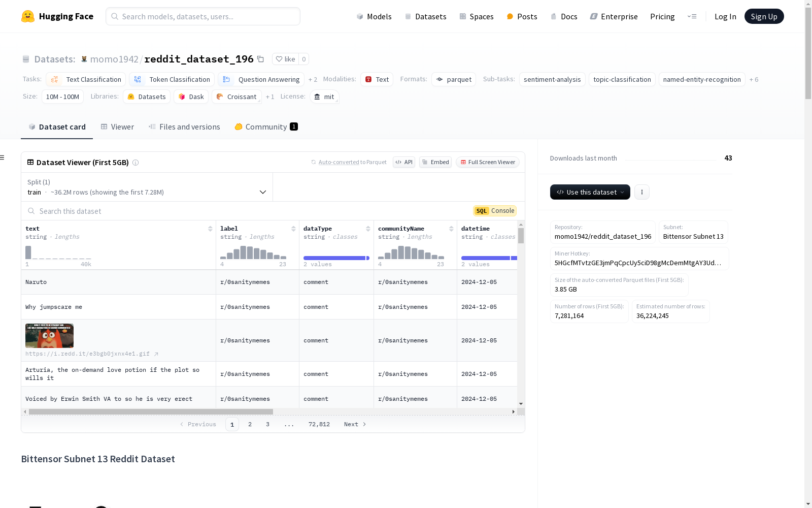Click the Hugging Face logo icon
This screenshot has height=508, width=812.
[x=28, y=16]
